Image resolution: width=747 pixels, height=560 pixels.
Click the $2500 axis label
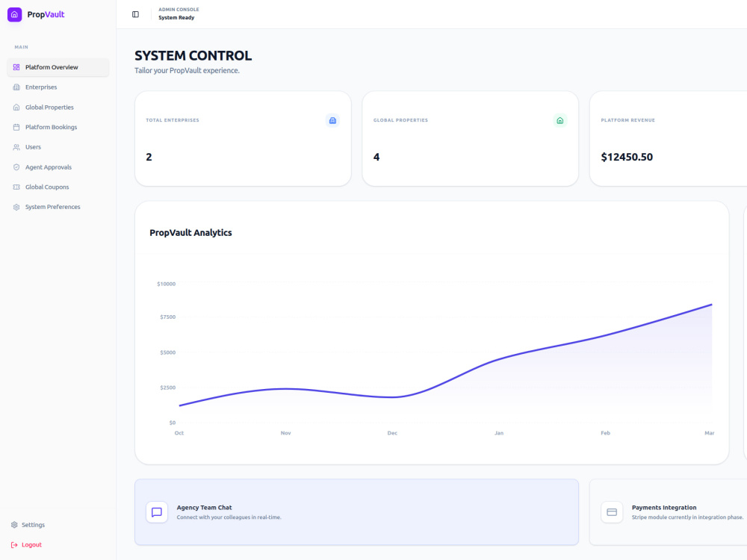pyautogui.click(x=167, y=388)
